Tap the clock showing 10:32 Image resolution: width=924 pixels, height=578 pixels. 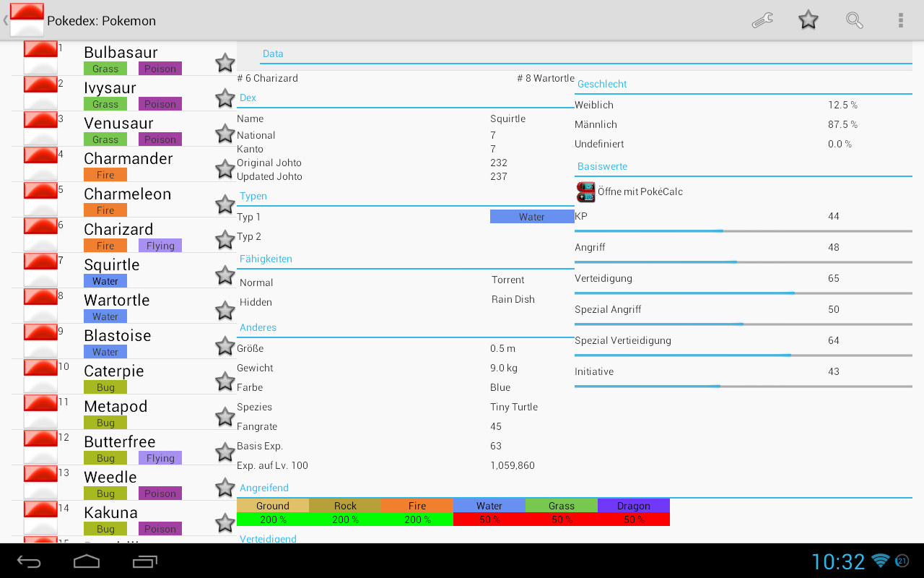[838, 561]
